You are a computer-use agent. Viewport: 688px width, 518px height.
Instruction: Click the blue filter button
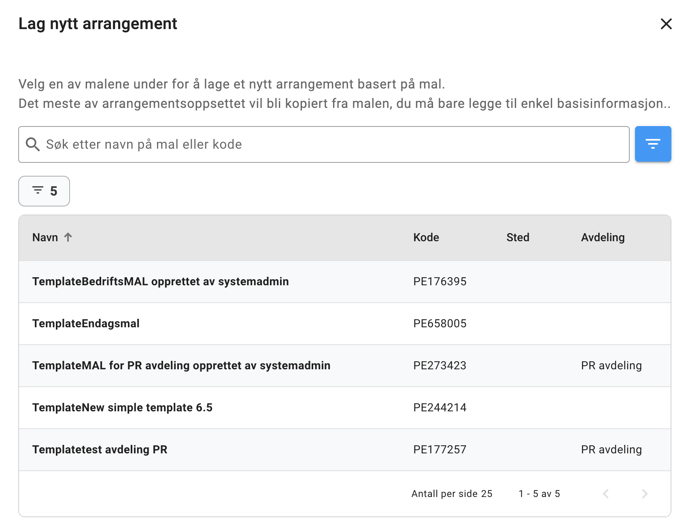pos(652,144)
